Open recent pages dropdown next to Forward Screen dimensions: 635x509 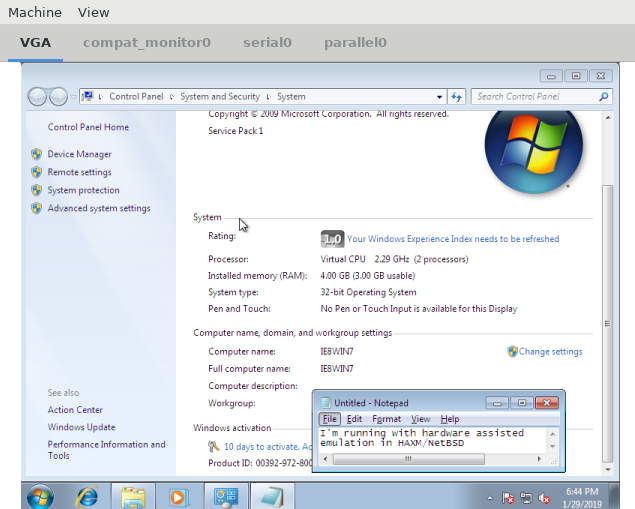73,97
